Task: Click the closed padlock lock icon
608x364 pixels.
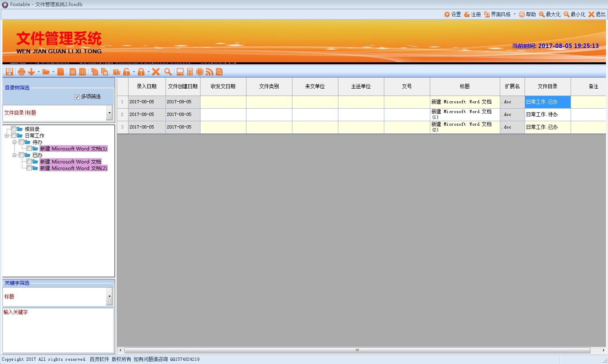Action: (141, 72)
